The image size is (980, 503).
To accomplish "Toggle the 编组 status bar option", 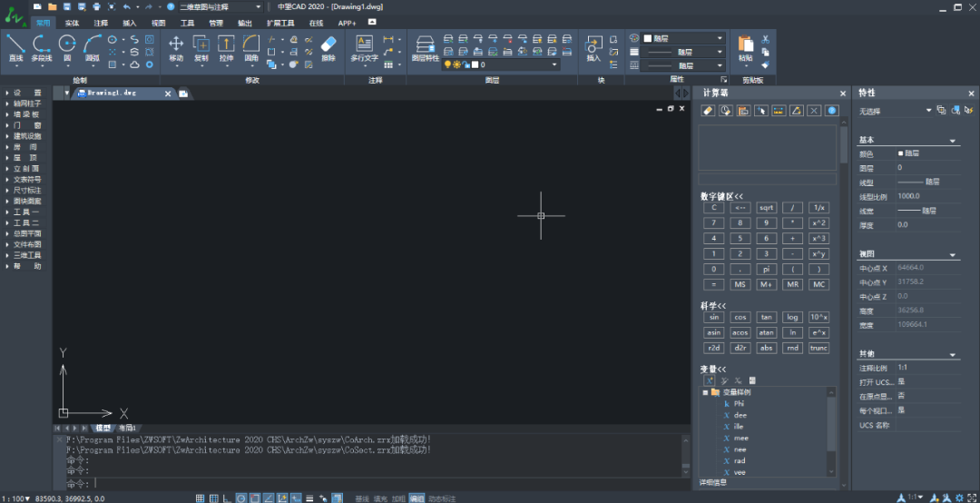I will pyautogui.click(x=416, y=498).
